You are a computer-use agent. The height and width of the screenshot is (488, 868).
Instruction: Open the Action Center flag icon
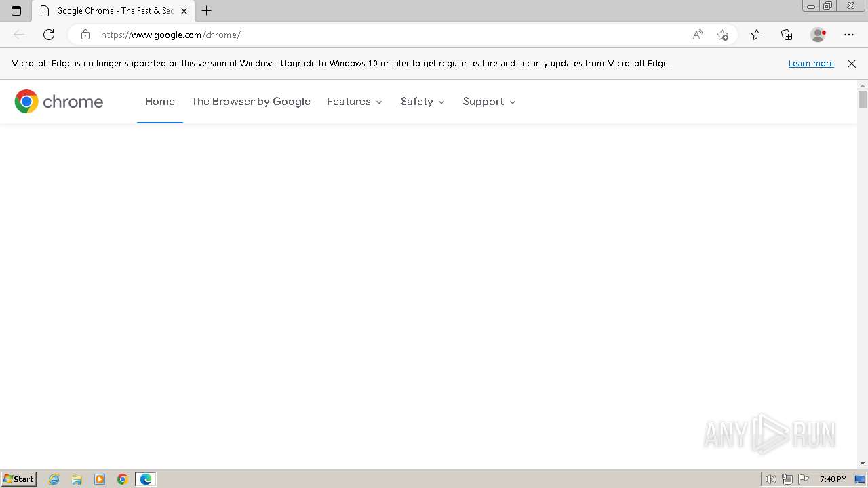click(x=804, y=479)
